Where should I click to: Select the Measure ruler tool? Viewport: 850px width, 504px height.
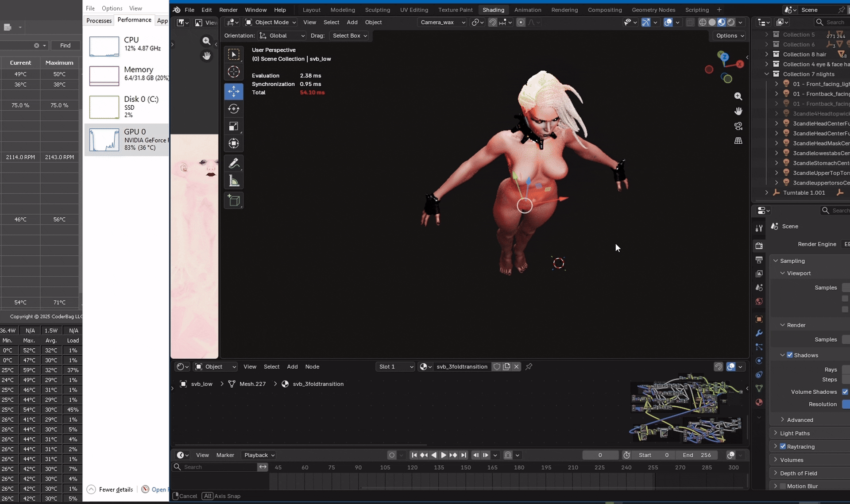(233, 181)
